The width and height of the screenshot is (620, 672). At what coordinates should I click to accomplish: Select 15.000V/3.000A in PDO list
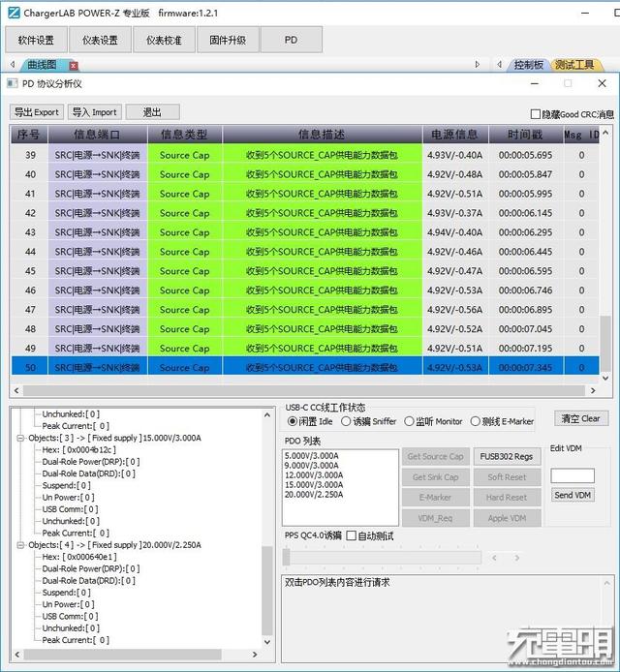tap(314, 485)
